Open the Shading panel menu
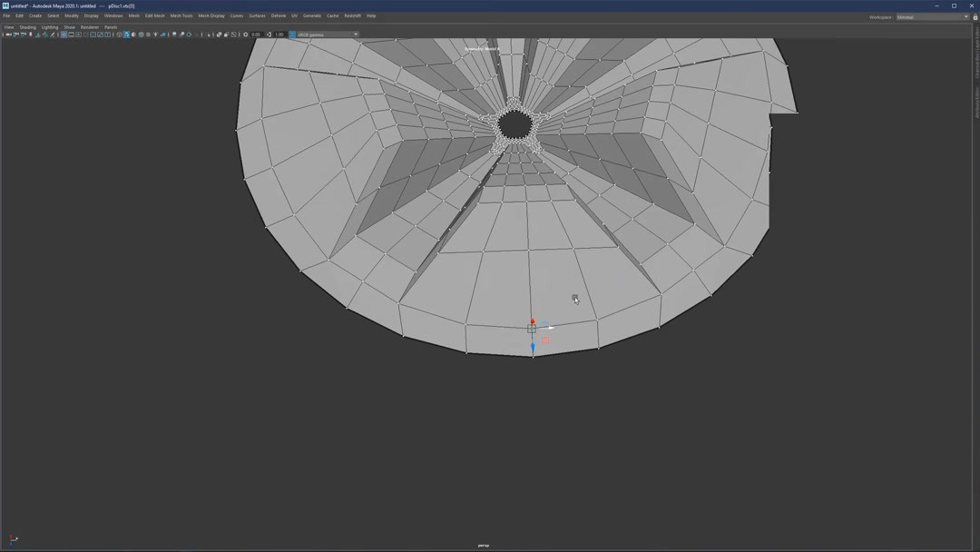 tap(27, 26)
